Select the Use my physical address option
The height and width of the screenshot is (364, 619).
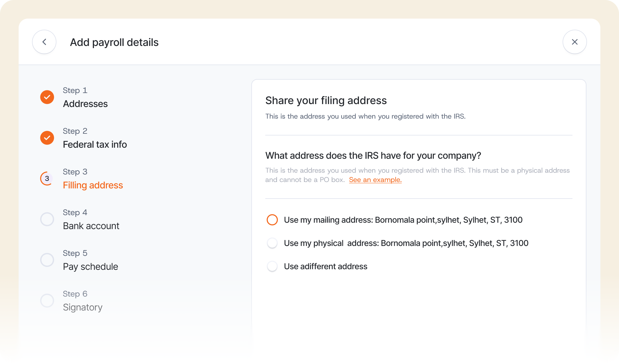click(x=272, y=243)
